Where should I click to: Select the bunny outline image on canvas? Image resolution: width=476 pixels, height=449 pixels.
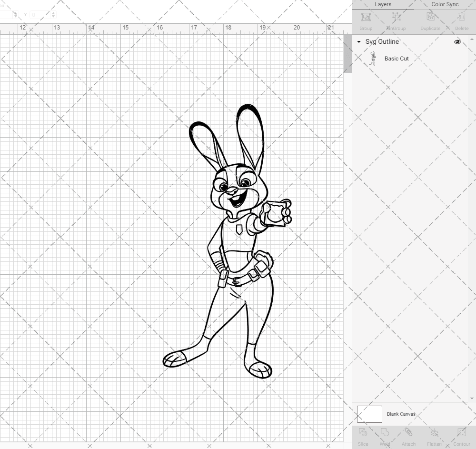227,241
